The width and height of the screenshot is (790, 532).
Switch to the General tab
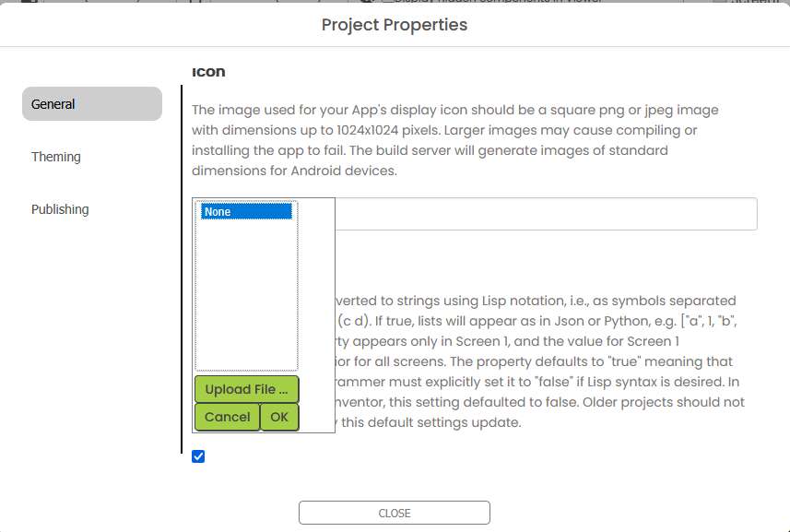(91, 104)
